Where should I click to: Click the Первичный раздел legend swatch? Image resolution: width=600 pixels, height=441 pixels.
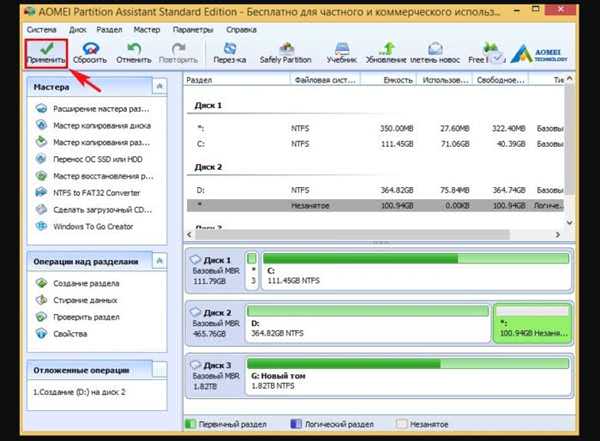click(x=190, y=424)
